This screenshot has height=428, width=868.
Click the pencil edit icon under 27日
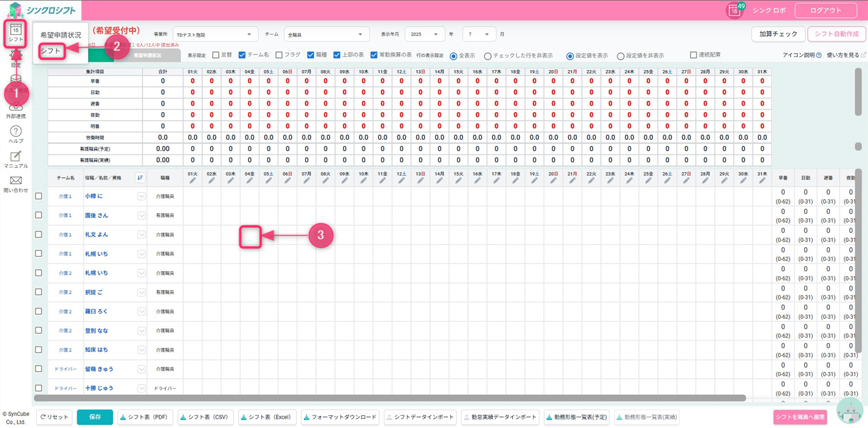686,180
